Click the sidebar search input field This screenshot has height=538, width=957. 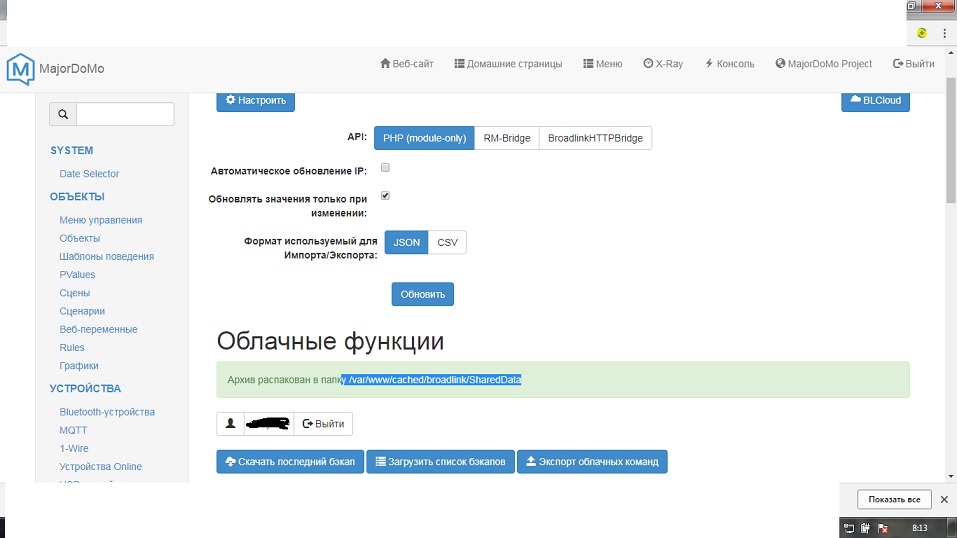(125, 115)
